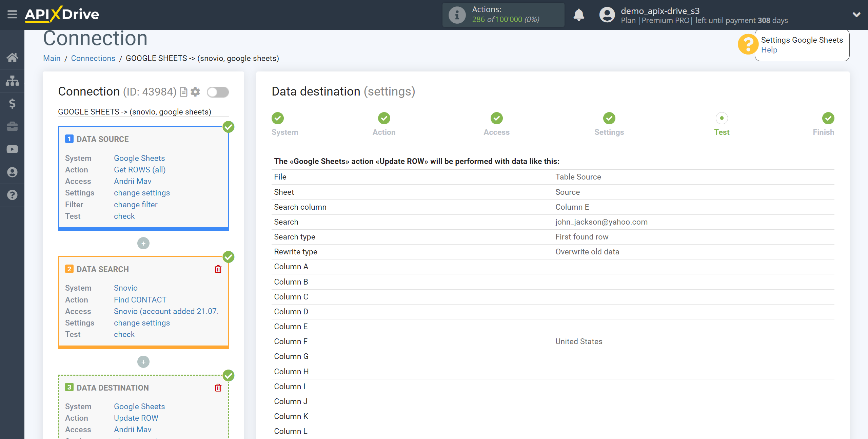868x439 pixels.
Task: Click the First found row value
Action: pos(582,237)
